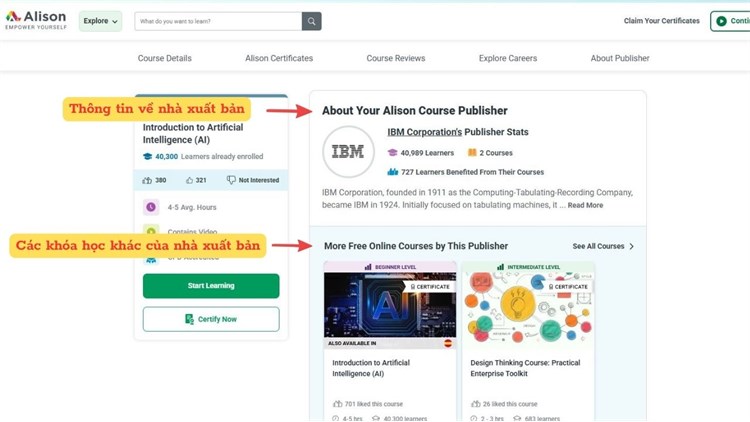Screen dimensions: 750x422
Task: Click the blue enrolled learners cap icon
Action: (x=147, y=156)
